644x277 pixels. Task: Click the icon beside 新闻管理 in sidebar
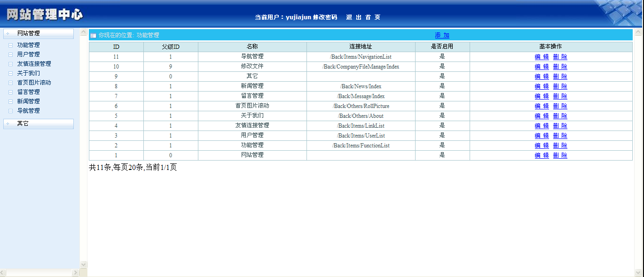coord(10,101)
